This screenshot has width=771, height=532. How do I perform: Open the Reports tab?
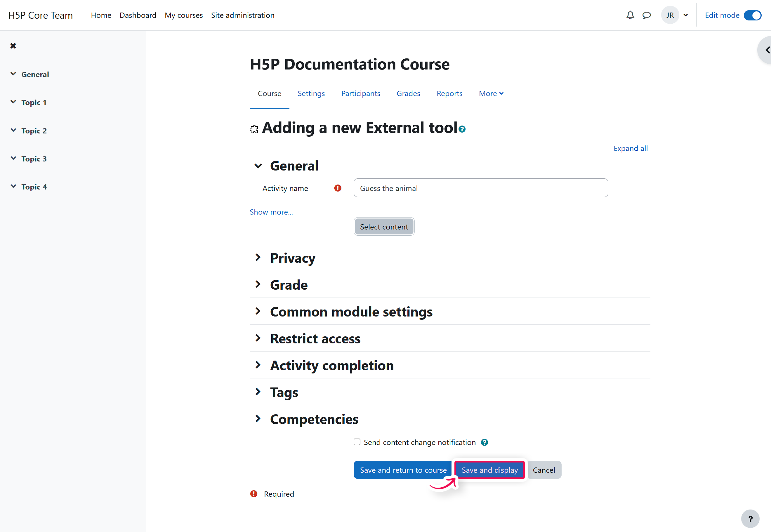pyautogui.click(x=449, y=94)
